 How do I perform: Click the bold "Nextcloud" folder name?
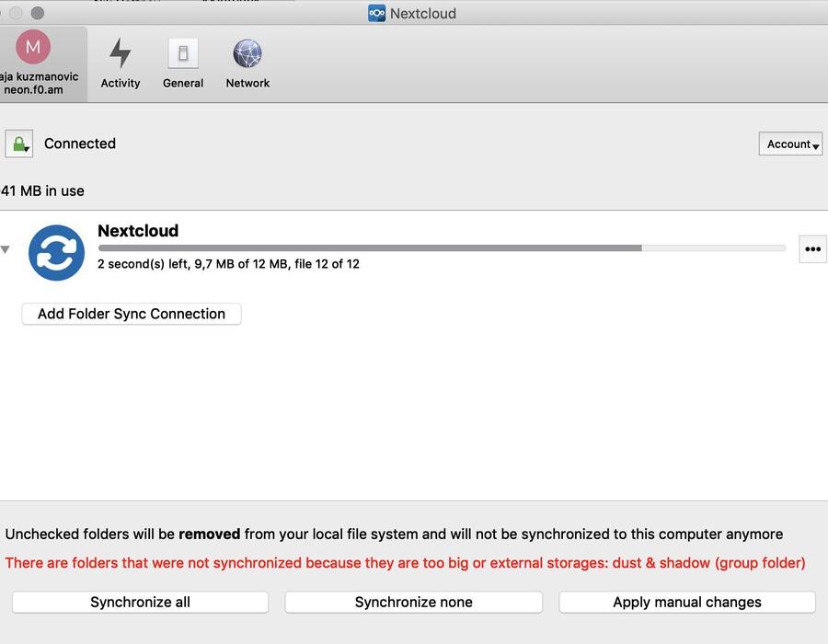coord(138,231)
